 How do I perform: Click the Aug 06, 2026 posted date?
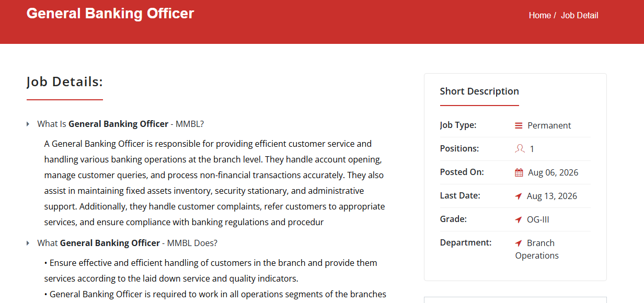pyautogui.click(x=553, y=172)
